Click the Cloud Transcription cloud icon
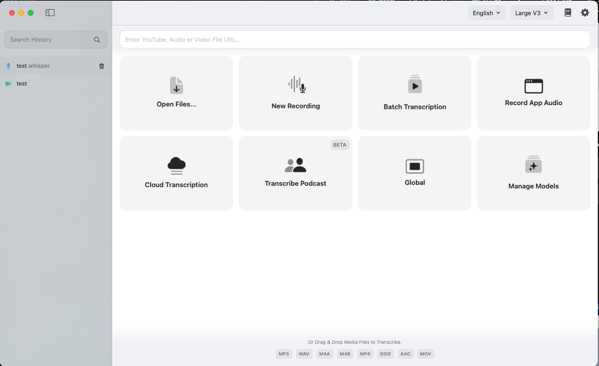Viewport: 599px width, 366px height. pyautogui.click(x=176, y=165)
